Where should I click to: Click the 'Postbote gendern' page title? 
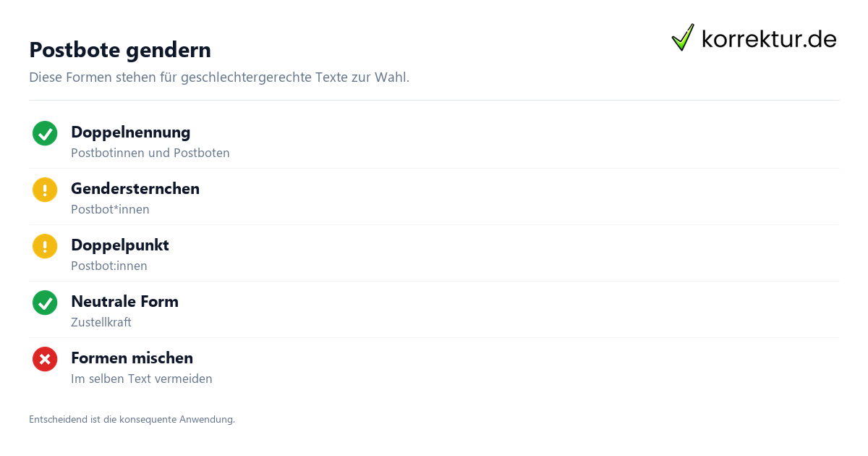120,50
